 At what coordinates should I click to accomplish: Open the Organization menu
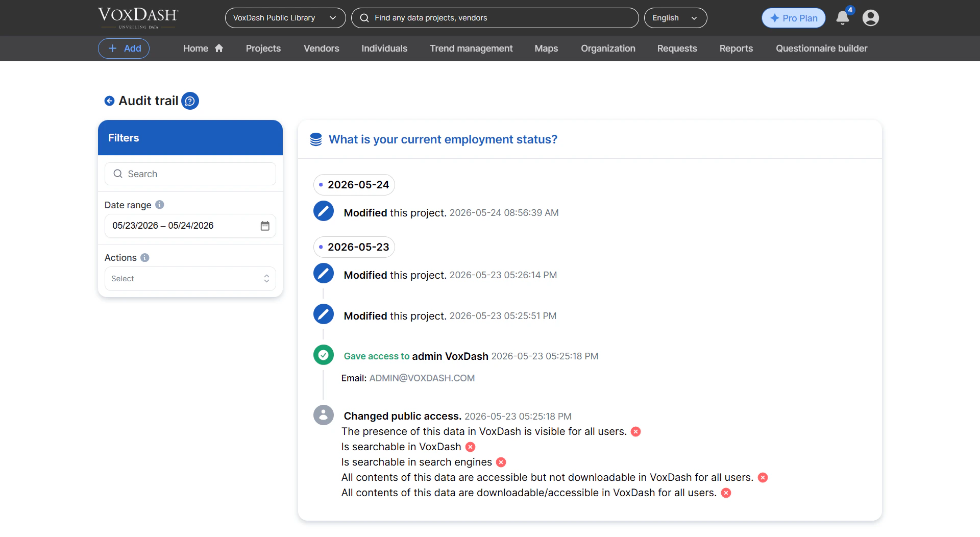608,48
